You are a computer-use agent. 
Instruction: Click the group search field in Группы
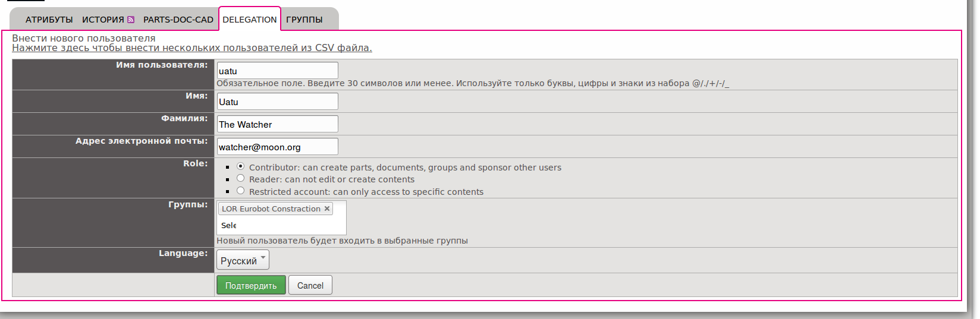(x=279, y=226)
